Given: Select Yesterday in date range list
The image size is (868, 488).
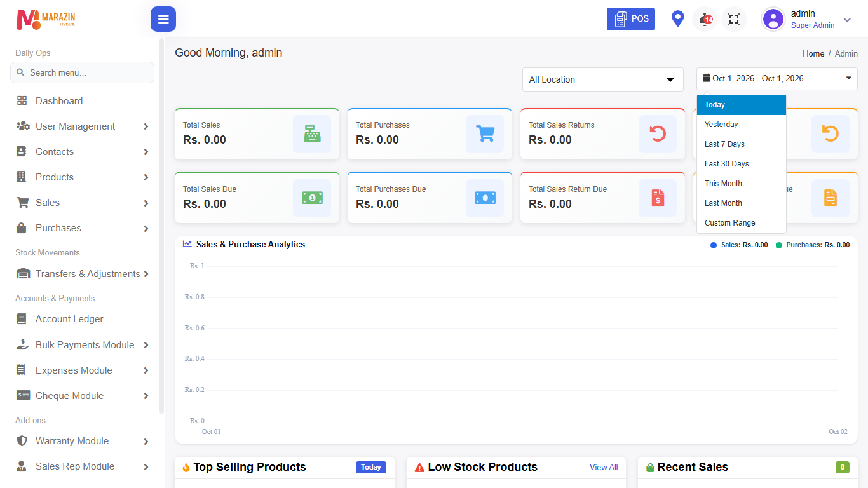Looking at the screenshot, I should (x=742, y=125).
